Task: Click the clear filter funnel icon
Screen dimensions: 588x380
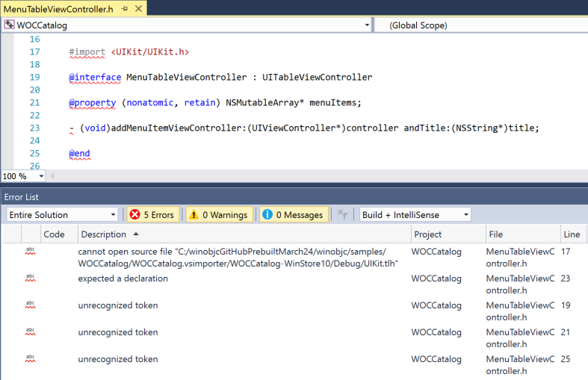Action: [342, 215]
